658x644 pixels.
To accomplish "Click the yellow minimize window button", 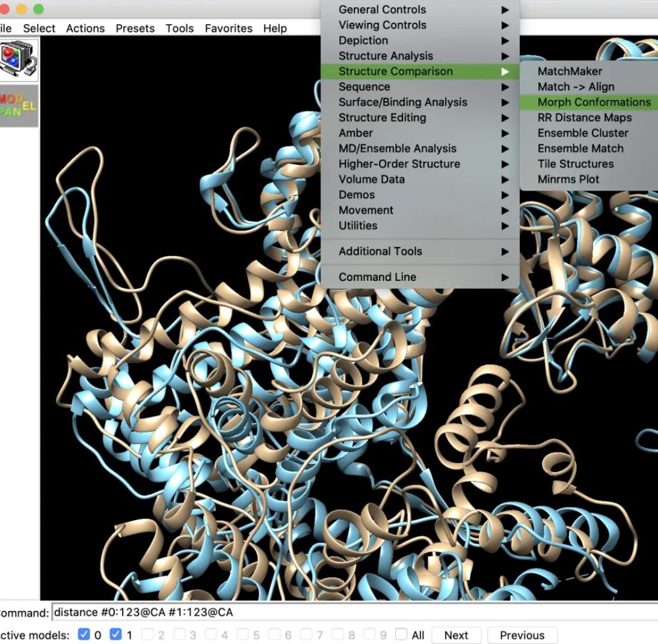I will [x=22, y=8].
